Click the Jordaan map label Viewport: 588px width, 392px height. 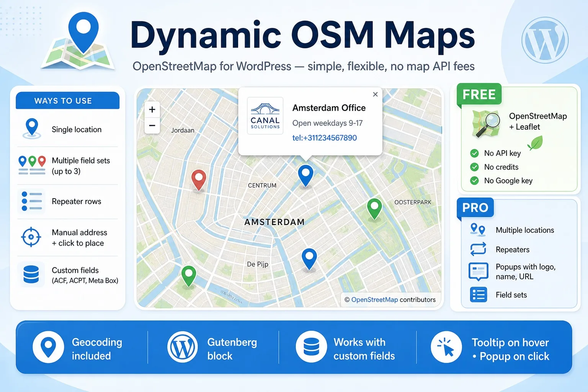(x=183, y=131)
